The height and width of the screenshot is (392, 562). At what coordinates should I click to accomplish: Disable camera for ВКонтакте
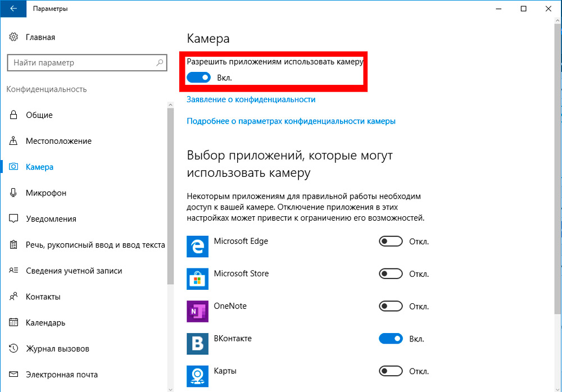(391, 339)
